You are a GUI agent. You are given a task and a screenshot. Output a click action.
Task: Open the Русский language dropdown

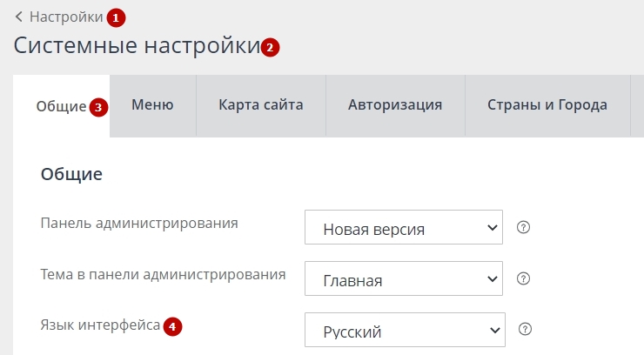pos(404,331)
